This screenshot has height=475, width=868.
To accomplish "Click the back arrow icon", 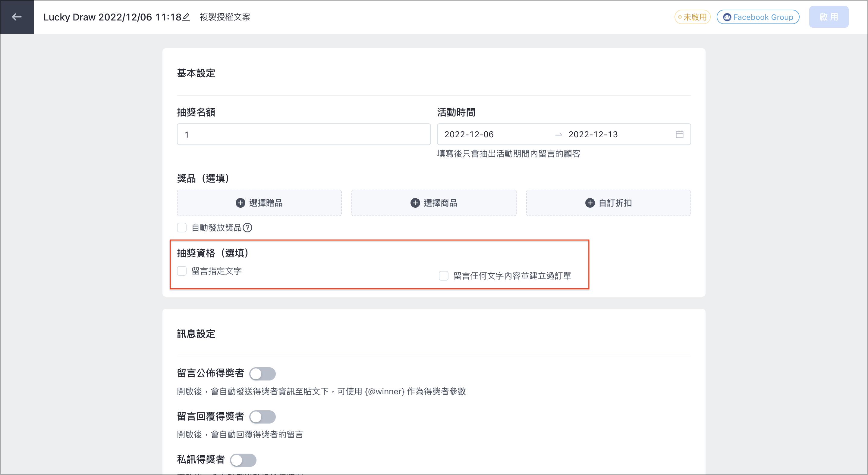I will click(x=17, y=17).
